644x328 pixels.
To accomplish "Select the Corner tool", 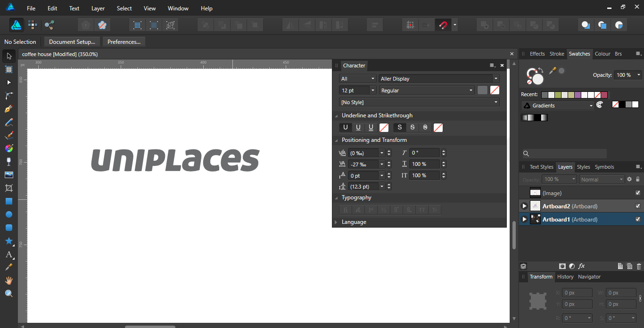I will tap(9, 96).
